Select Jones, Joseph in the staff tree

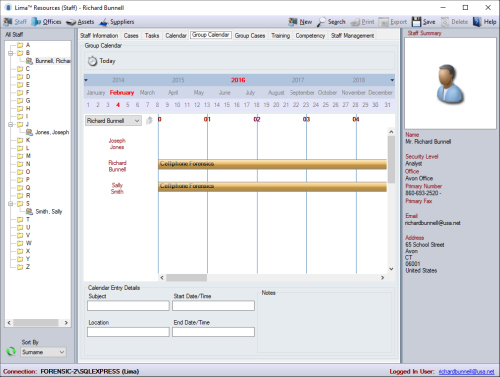click(52, 132)
